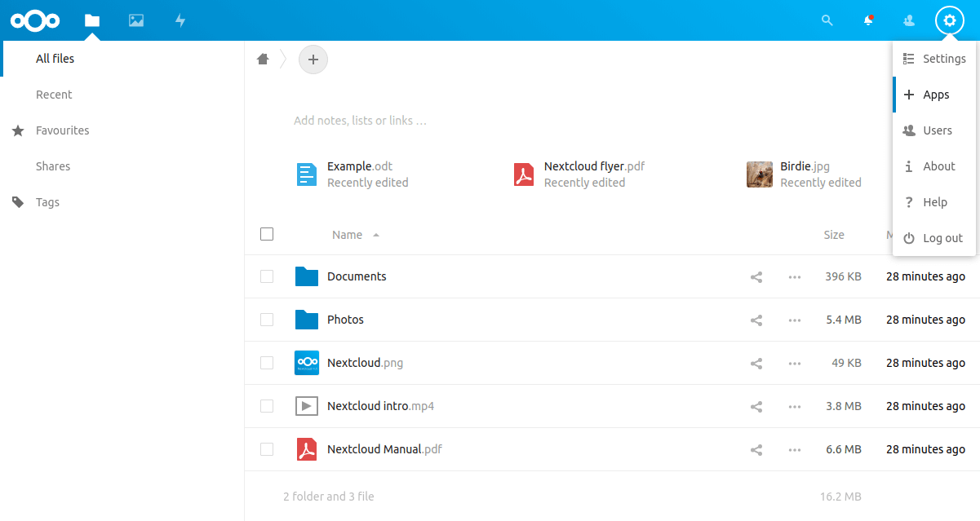Open the Files app icon

pyautogui.click(x=91, y=20)
